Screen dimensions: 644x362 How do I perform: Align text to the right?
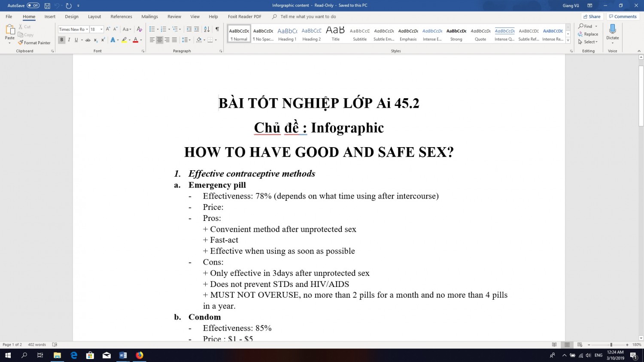point(167,40)
